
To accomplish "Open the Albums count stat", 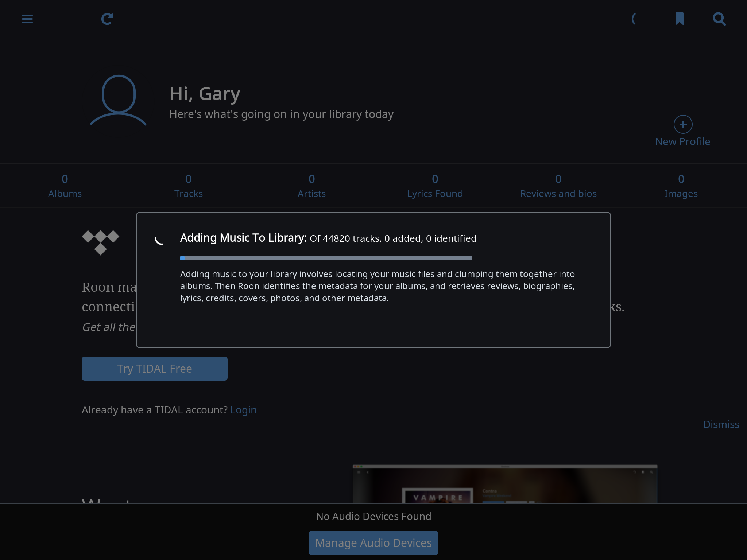I will [x=65, y=186].
